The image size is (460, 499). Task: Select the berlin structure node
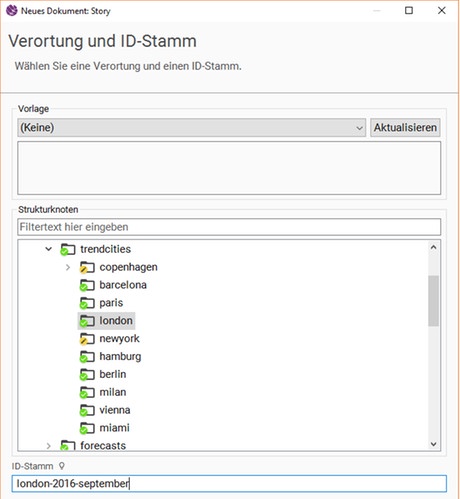113,374
